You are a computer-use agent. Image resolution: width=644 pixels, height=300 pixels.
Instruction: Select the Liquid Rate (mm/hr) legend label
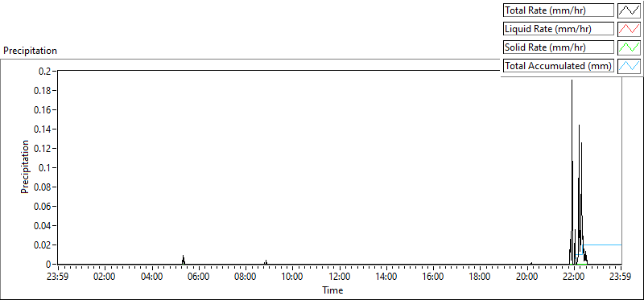coord(559,29)
